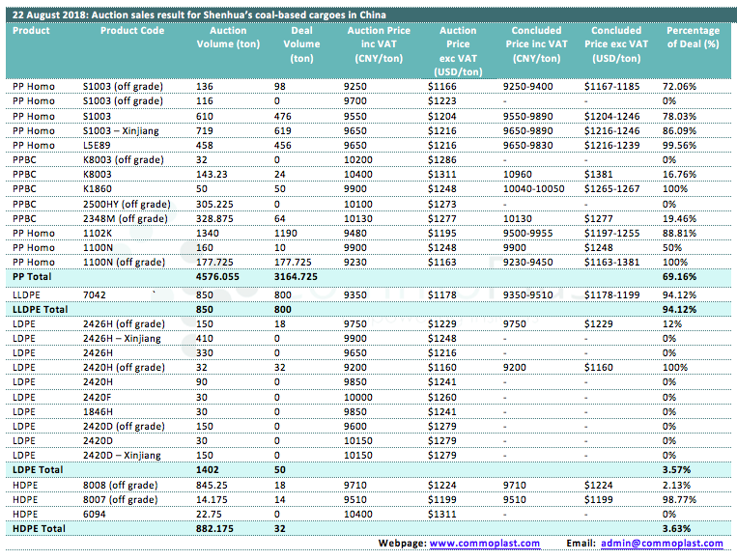Select the Percentage of Deal column header
The image size is (737, 560).
(x=692, y=38)
